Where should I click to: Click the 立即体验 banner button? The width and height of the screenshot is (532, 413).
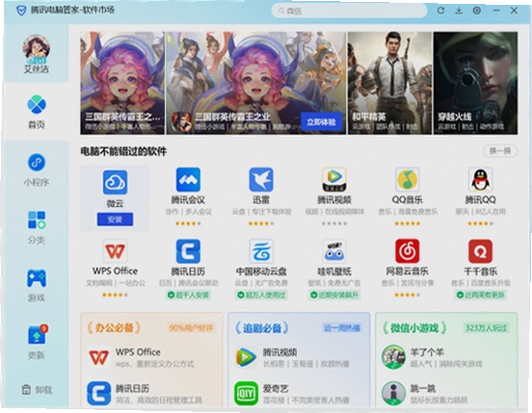[x=321, y=122]
